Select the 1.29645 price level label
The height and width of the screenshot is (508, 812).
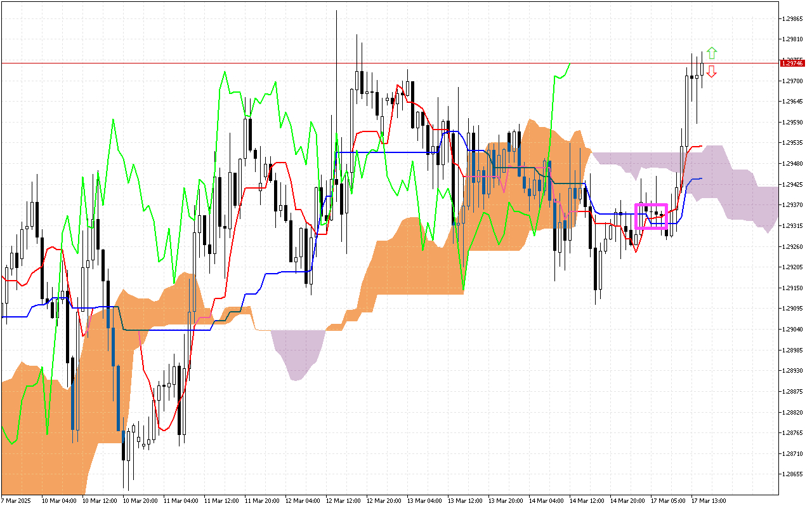pyautogui.click(x=792, y=102)
